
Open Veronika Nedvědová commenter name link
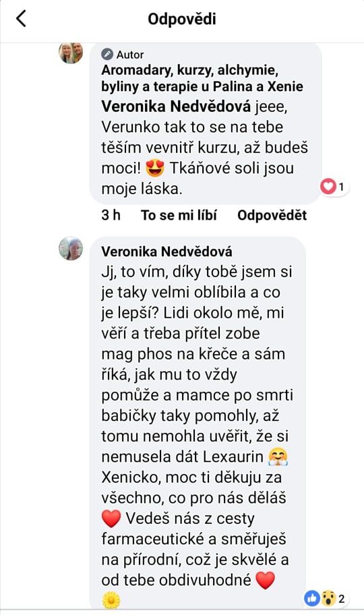coord(166,252)
